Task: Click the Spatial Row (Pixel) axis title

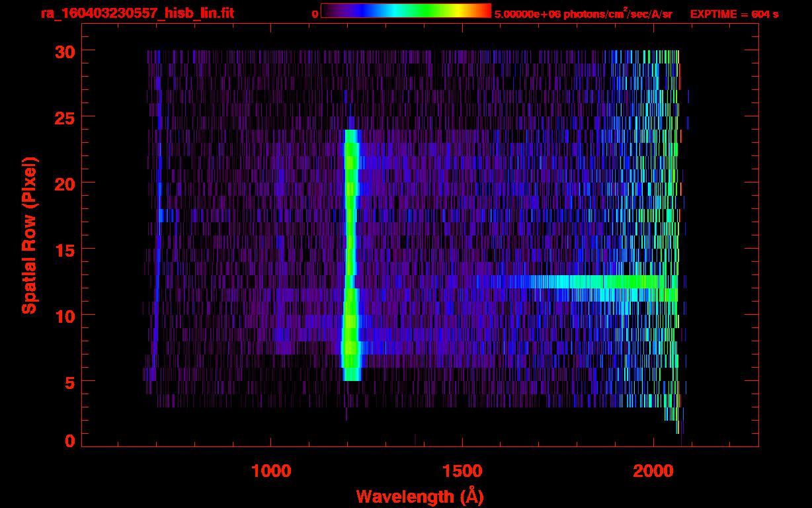Action: 30,235
